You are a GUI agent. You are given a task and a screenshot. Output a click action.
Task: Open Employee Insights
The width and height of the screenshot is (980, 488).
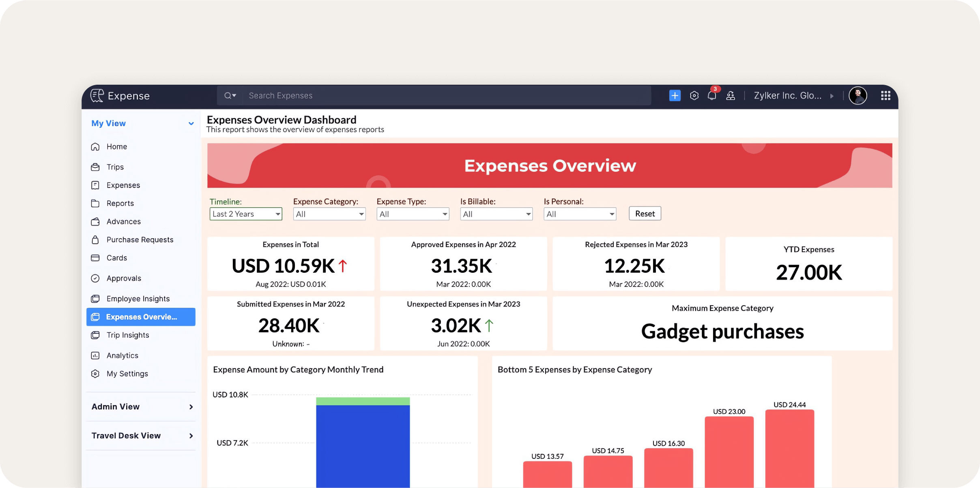tap(138, 298)
